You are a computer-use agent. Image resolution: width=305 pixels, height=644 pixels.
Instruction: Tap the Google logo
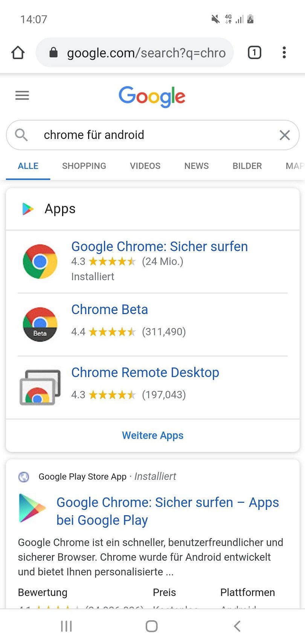(x=152, y=96)
